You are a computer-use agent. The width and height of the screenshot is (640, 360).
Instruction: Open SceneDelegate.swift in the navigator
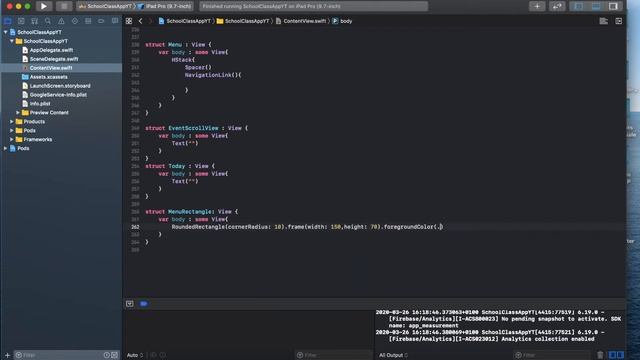click(53, 59)
